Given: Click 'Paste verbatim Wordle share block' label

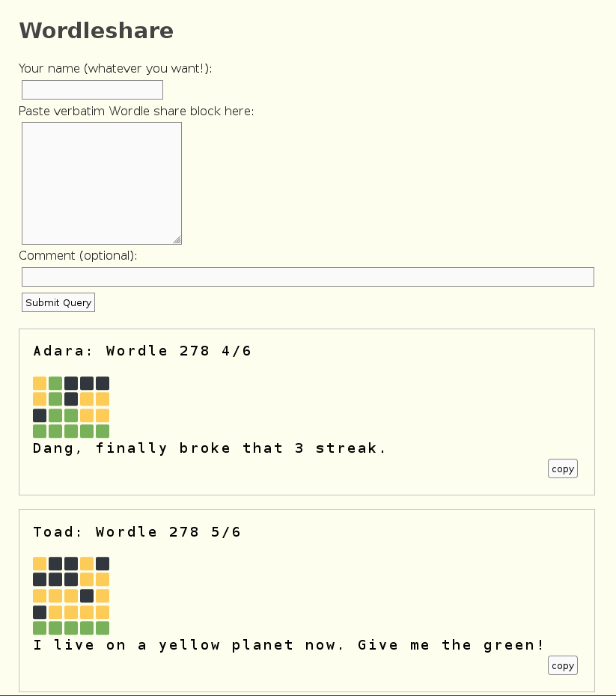Looking at the screenshot, I should (x=136, y=111).
